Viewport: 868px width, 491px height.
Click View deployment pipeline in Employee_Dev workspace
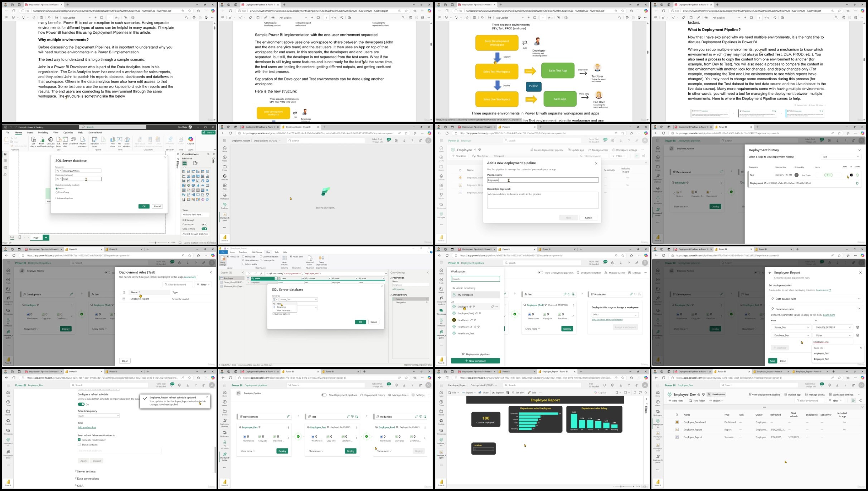tap(764, 394)
